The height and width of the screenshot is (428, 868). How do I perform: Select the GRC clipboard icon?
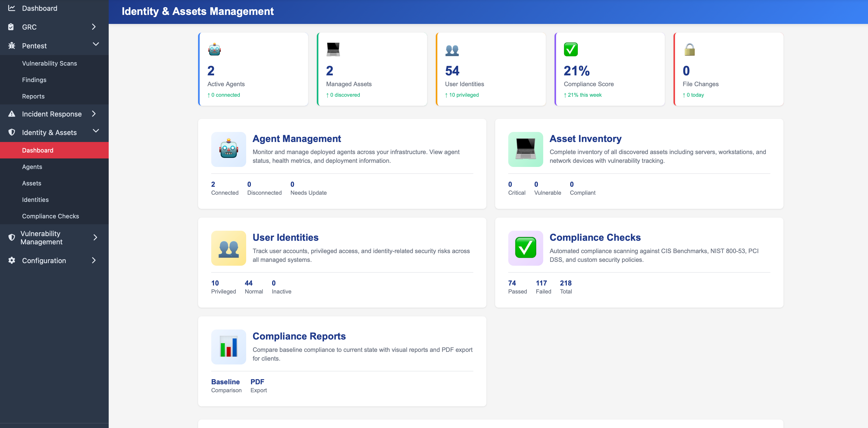tap(12, 27)
